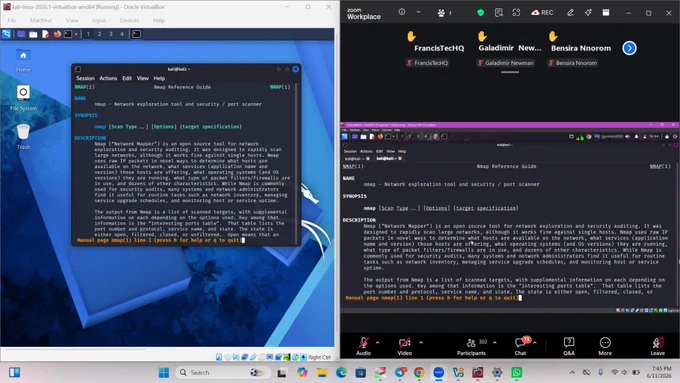Open the terminal's Session menu
Viewport: 680px width, 383px height.
click(85, 79)
